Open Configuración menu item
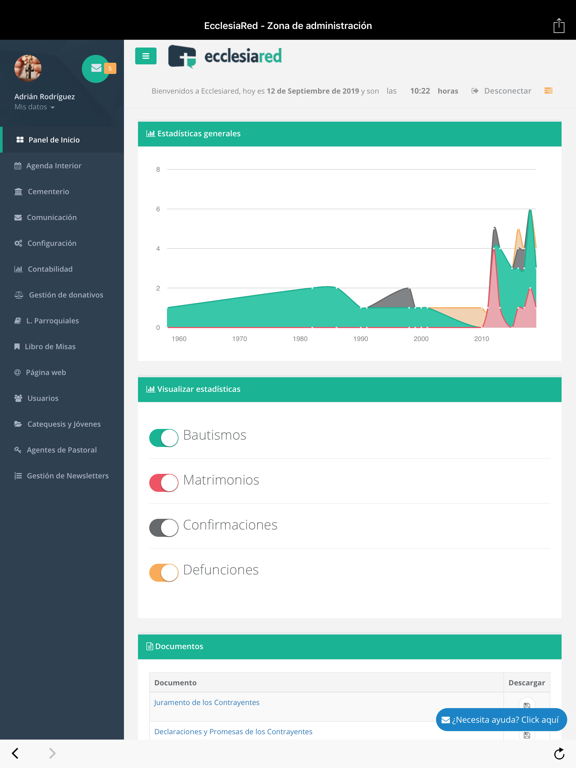 pos(62,243)
